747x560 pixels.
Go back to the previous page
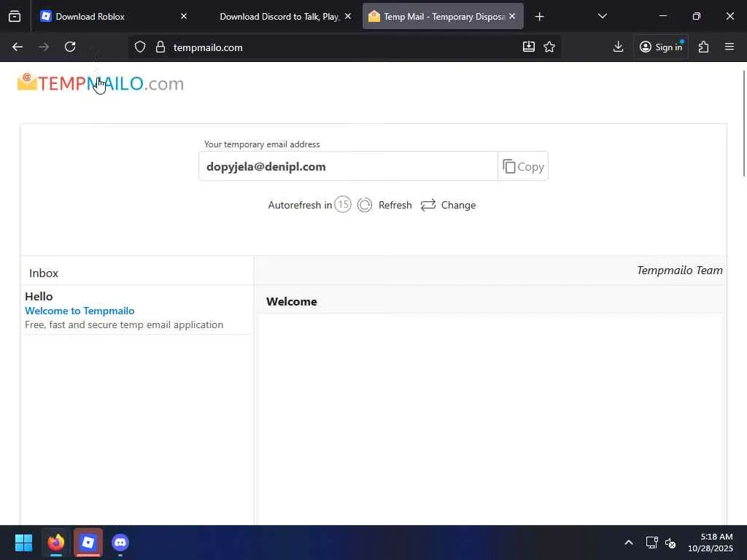pos(18,47)
